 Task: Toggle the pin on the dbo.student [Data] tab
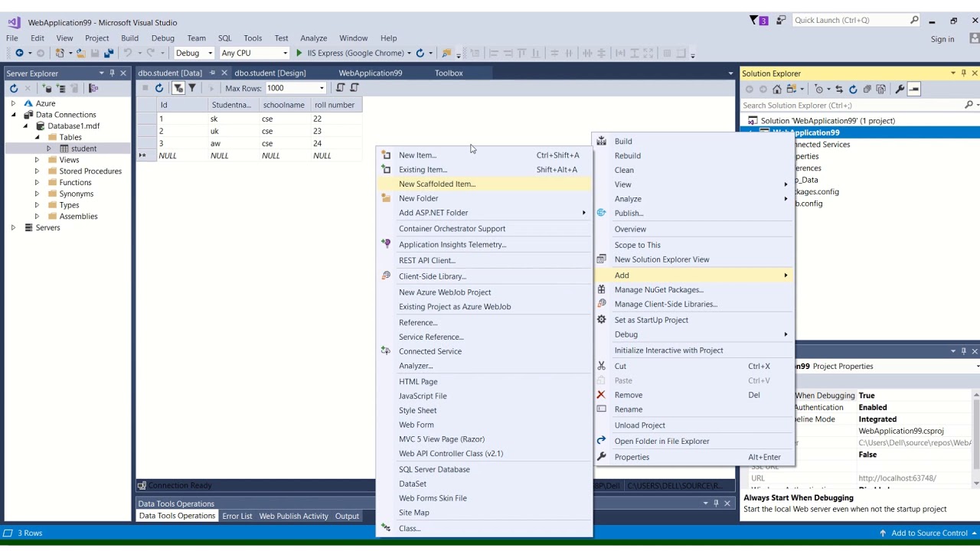(212, 73)
